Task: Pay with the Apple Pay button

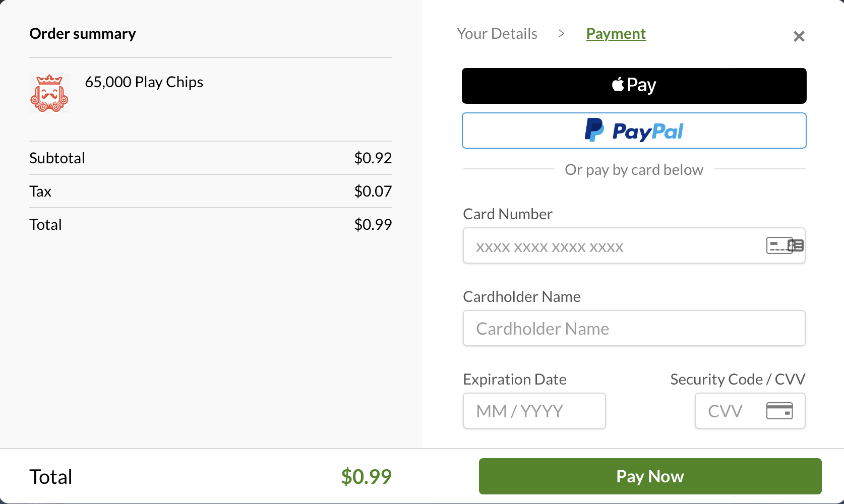Action: click(634, 86)
